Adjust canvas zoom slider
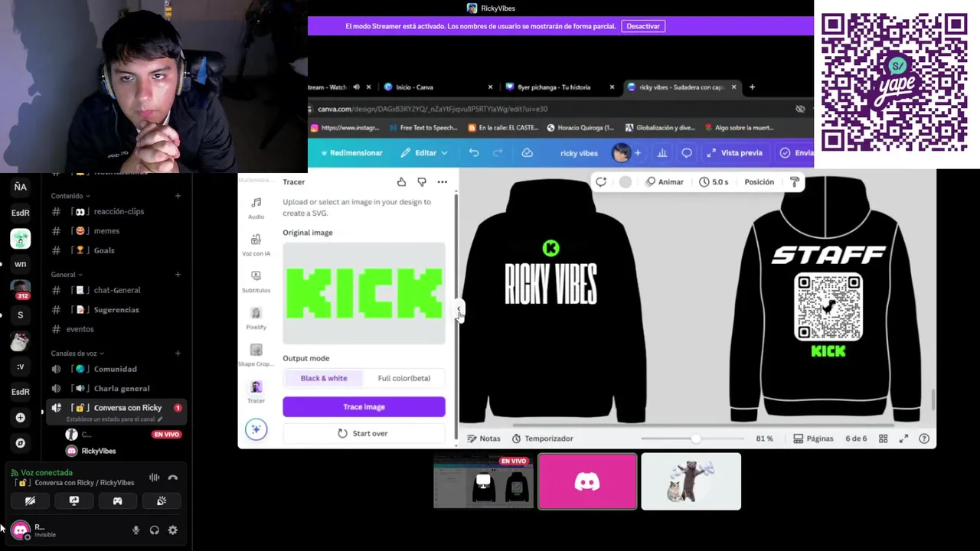The width and height of the screenshot is (980, 551). click(695, 439)
